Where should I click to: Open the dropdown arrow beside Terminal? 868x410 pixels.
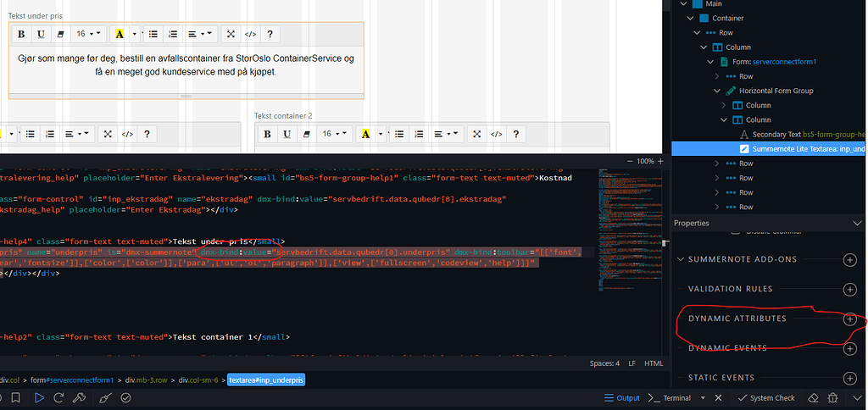pos(703,398)
